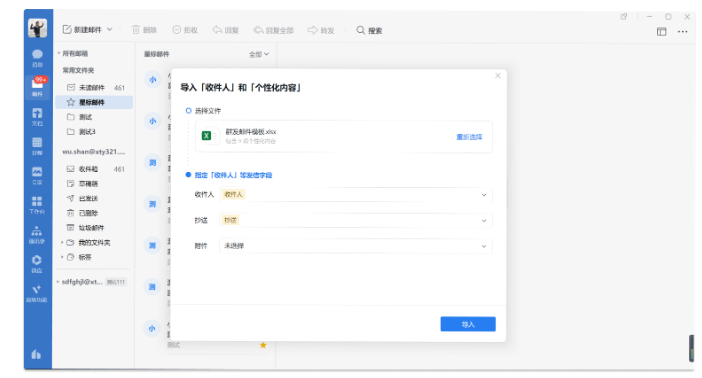This screenshot has width=702, height=378.
Task: Select 未读邮件 folder with 461 count
Action: (x=94, y=87)
